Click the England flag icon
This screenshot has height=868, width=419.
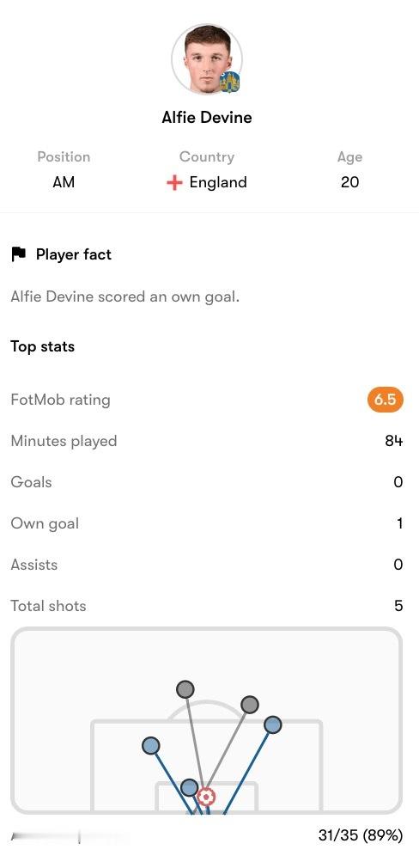pyautogui.click(x=174, y=183)
